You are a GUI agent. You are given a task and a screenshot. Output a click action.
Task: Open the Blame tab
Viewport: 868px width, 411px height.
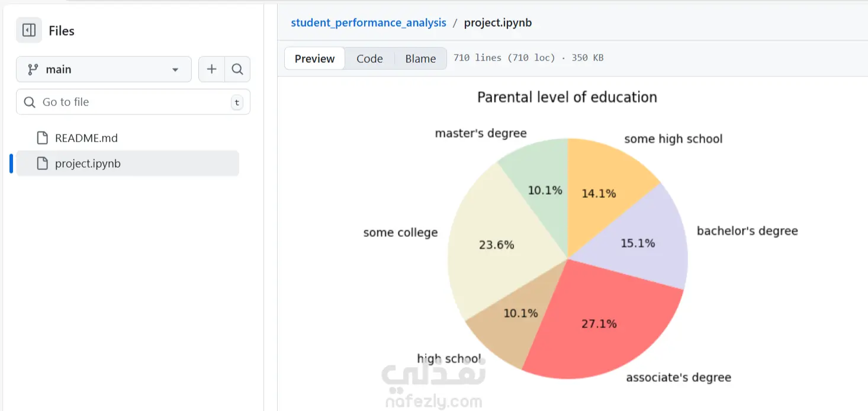420,59
